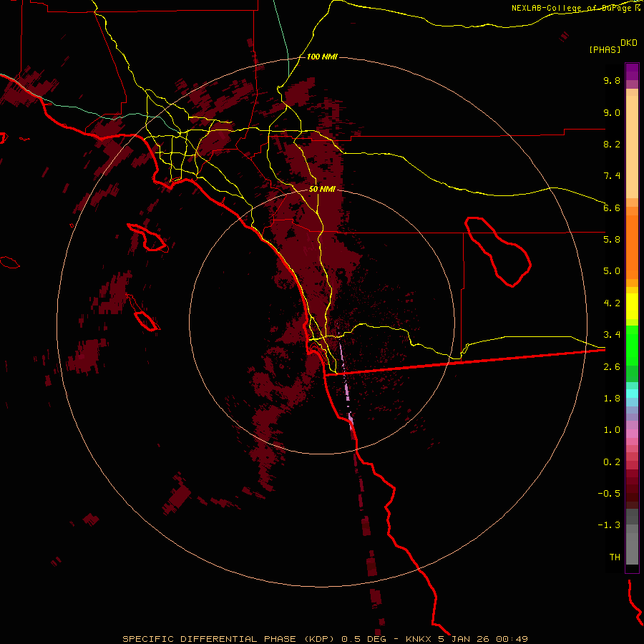The width and height of the screenshot is (644, 644).
Task: Click the 00:49 timestamp in caption
Action: click(512, 639)
